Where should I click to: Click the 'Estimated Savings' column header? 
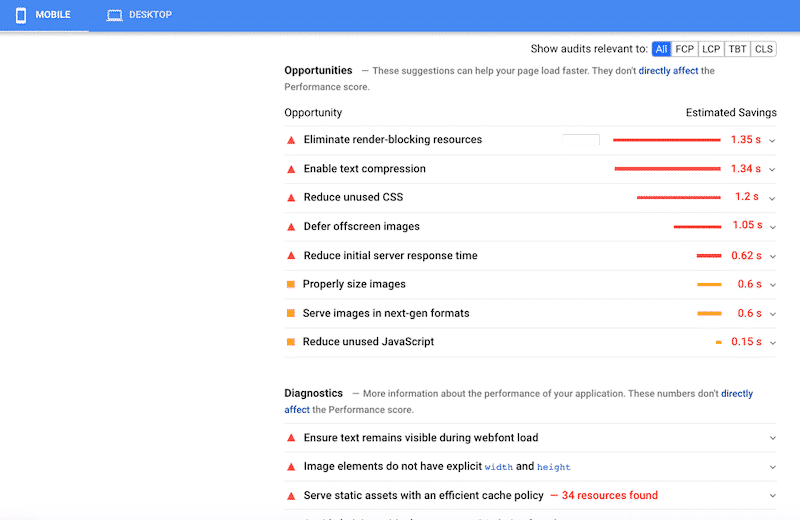click(731, 113)
